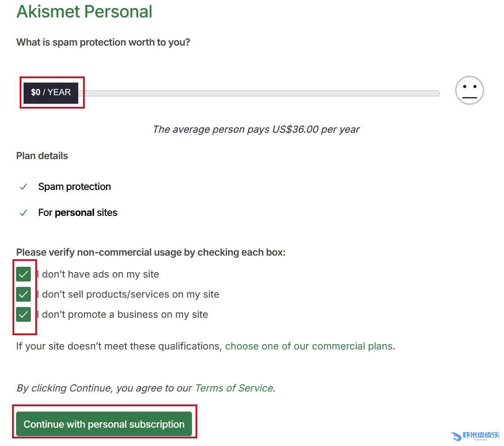The height and width of the screenshot is (446, 504).
Task: Toggle the "I don't sell products/services" checkbox
Action: click(x=24, y=294)
